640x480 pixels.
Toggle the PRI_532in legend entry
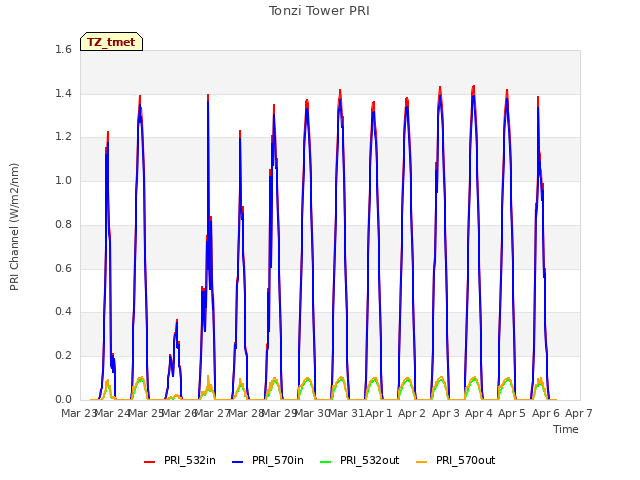[180, 460]
